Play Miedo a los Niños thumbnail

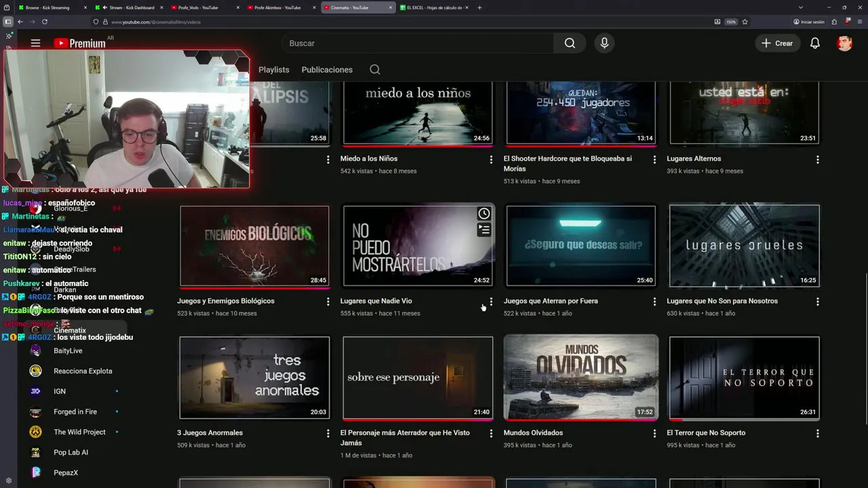point(418,113)
